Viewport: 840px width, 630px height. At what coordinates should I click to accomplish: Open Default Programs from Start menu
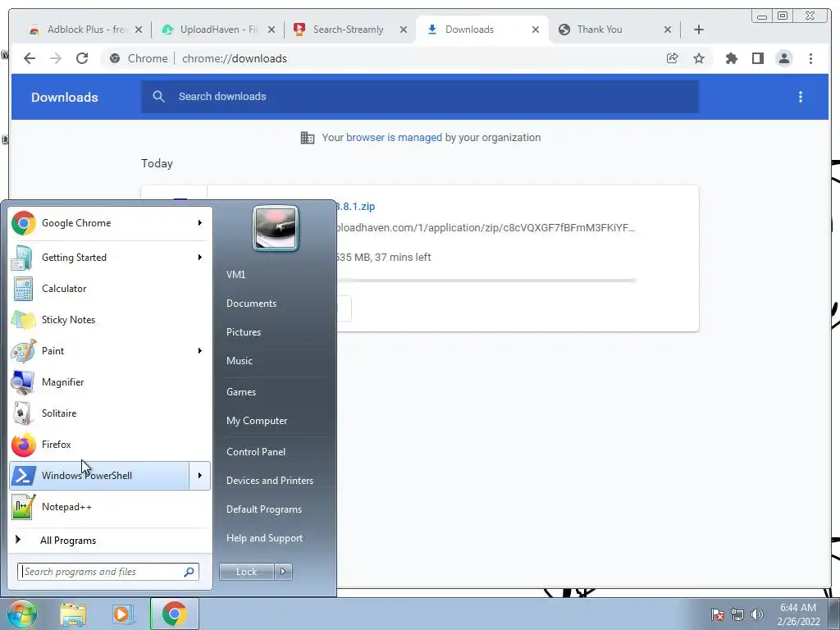coord(264,509)
